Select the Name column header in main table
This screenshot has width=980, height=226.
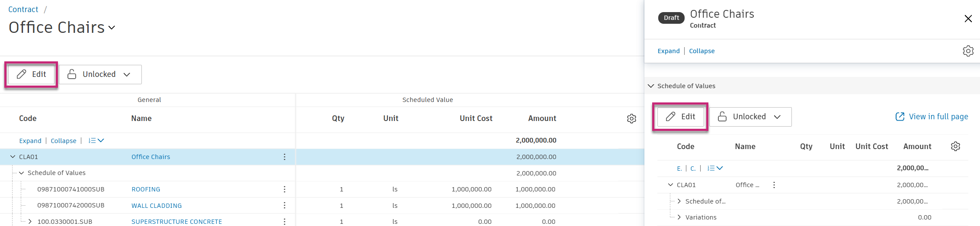click(x=141, y=118)
